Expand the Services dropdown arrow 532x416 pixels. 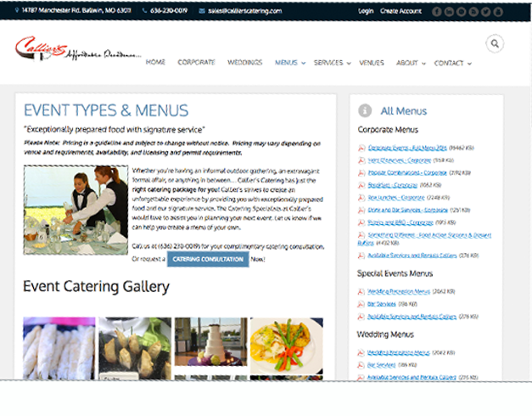tap(349, 63)
